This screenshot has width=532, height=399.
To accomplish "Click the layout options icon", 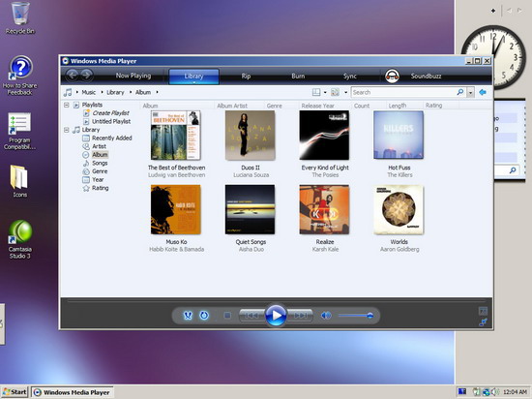I will (x=316, y=92).
